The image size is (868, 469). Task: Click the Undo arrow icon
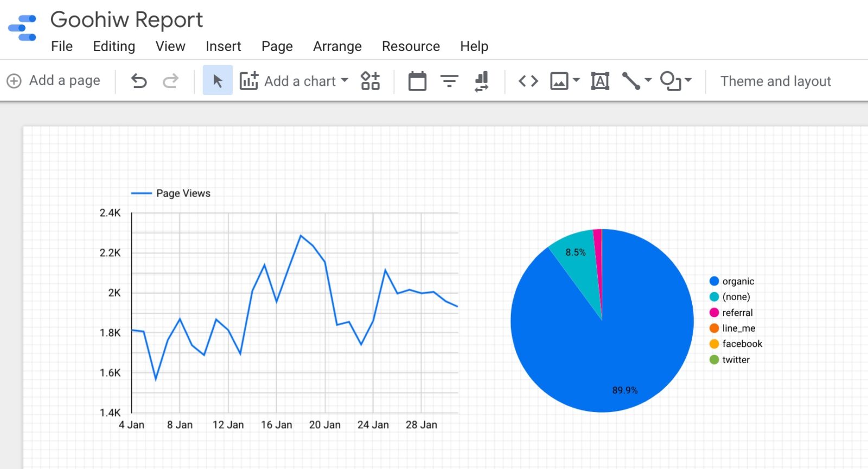pos(139,81)
